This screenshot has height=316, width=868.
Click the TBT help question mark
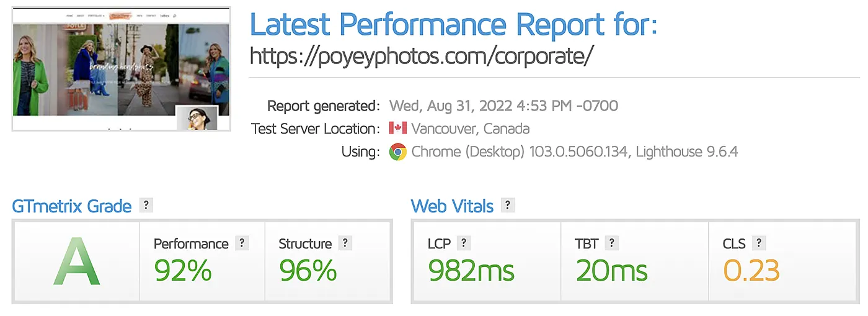(611, 243)
